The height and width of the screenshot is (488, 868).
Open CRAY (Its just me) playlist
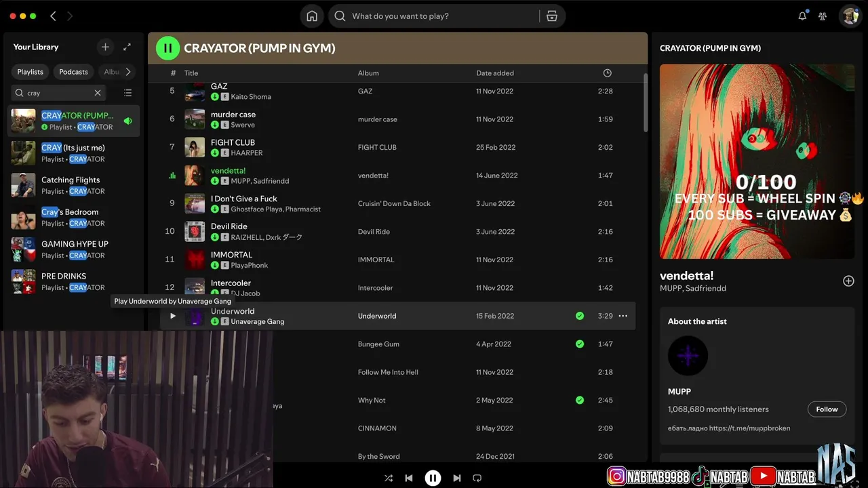point(73,153)
